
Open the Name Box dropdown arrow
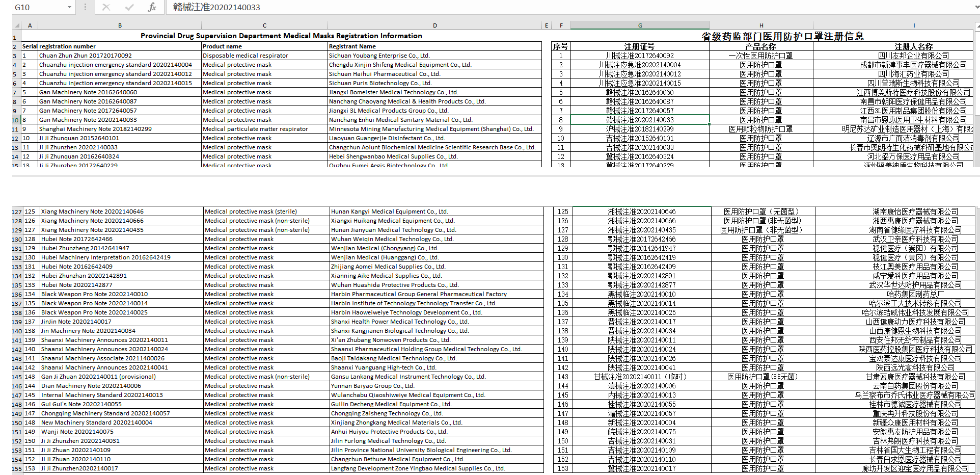pos(69,7)
